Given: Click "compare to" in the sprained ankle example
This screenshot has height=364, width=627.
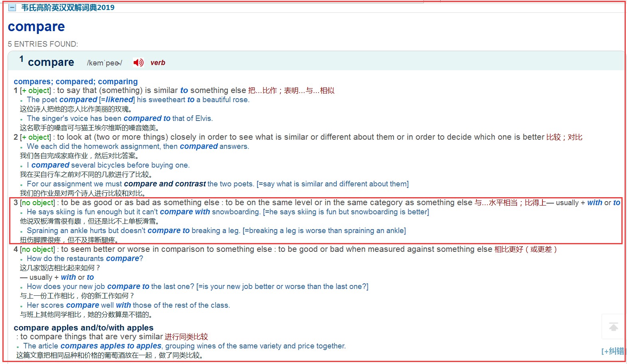Looking at the screenshot, I should (x=168, y=231).
